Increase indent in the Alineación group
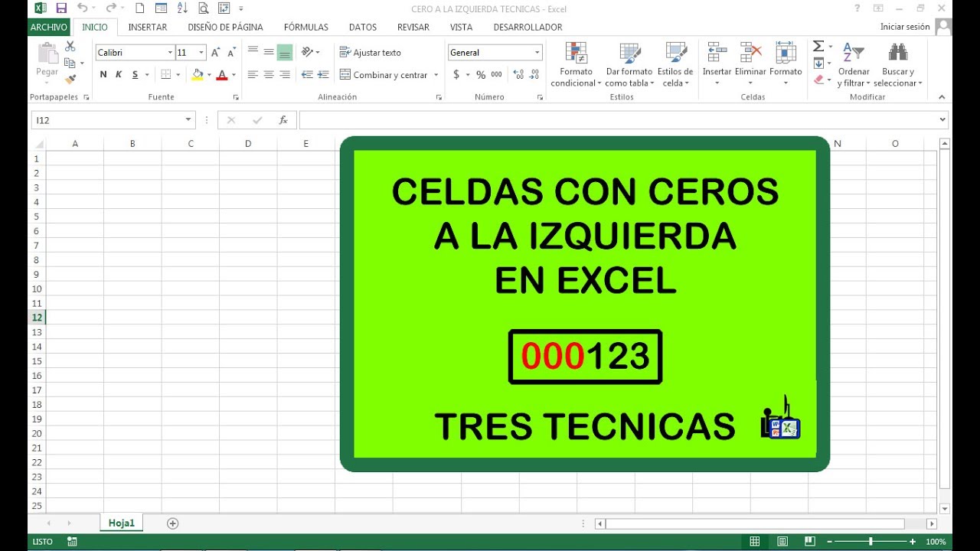 pyautogui.click(x=323, y=75)
